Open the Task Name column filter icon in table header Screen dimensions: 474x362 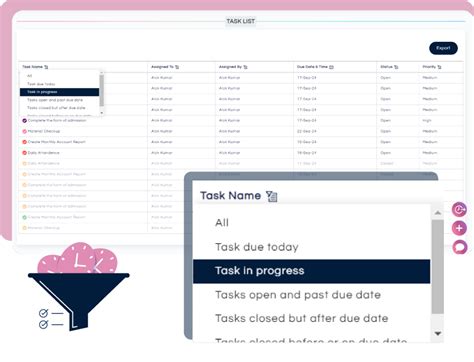pyautogui.click(x=46, y=67)
